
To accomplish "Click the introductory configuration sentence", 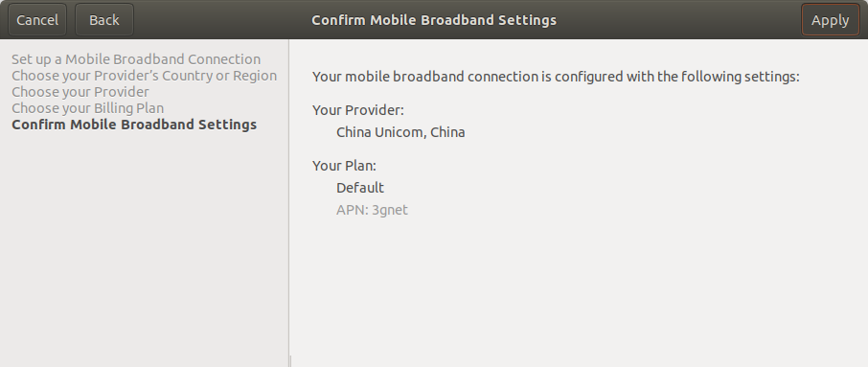I will coord(556,77).
